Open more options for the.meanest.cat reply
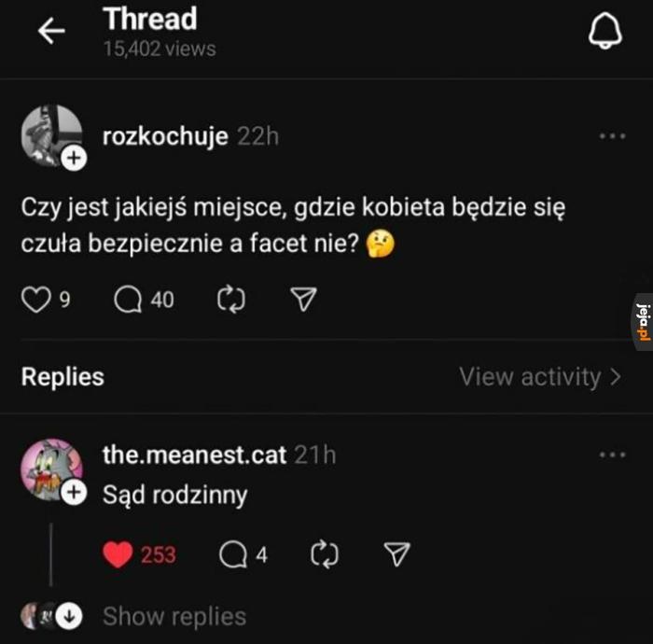Image resolution: width=653 pixels, height=644 pixels. tap(612, 455)
